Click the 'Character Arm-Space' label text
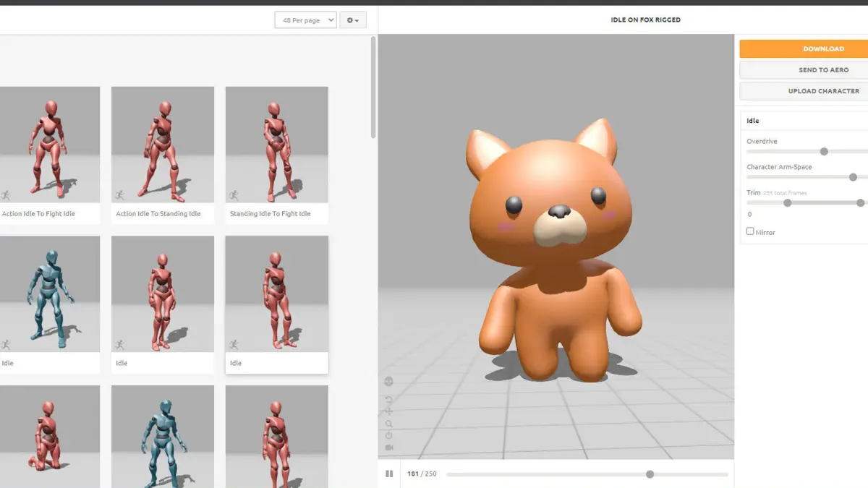The image size is (868, 488). pos(779,167)
